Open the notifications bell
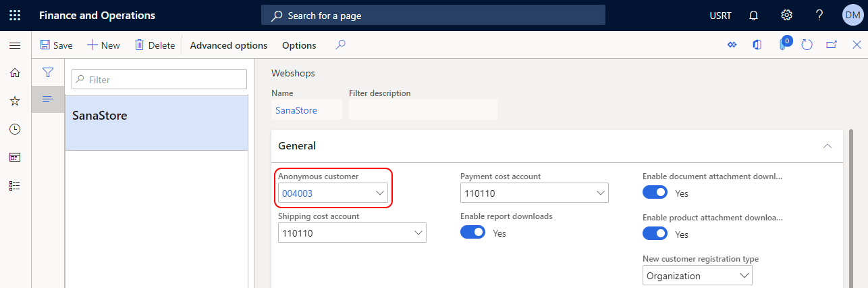868x288 pixels. pos(754,15)
